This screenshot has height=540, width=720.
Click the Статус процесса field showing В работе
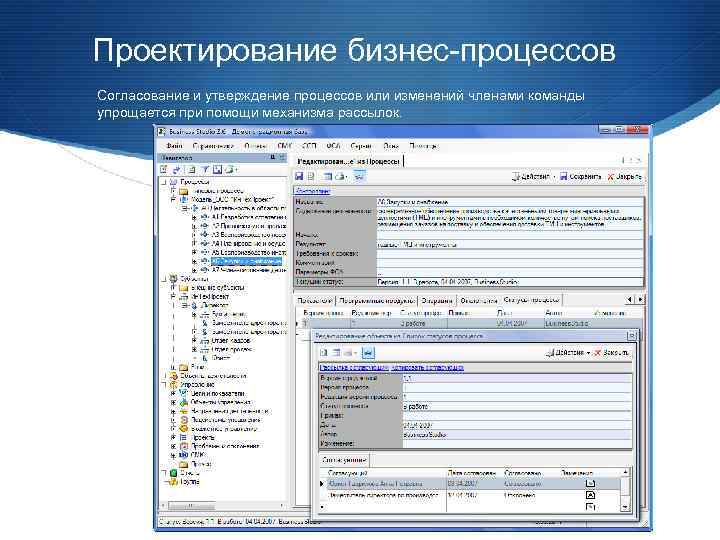click(517, 406)
